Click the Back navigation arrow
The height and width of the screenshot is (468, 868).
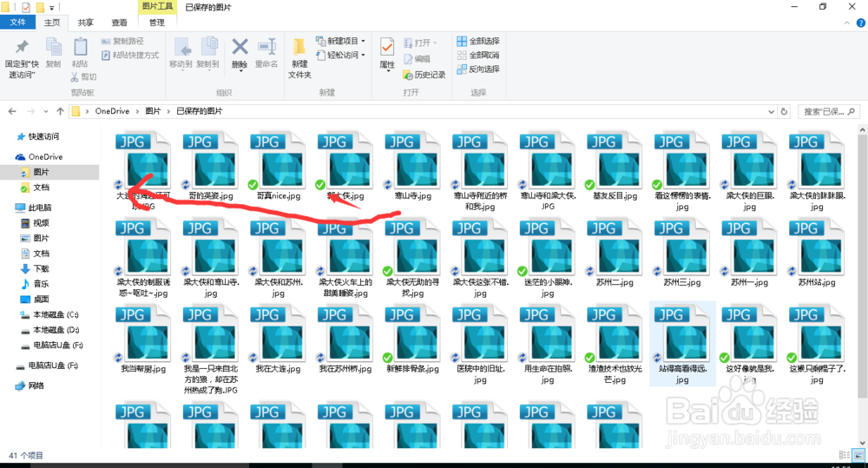click(x=12, y=111)
